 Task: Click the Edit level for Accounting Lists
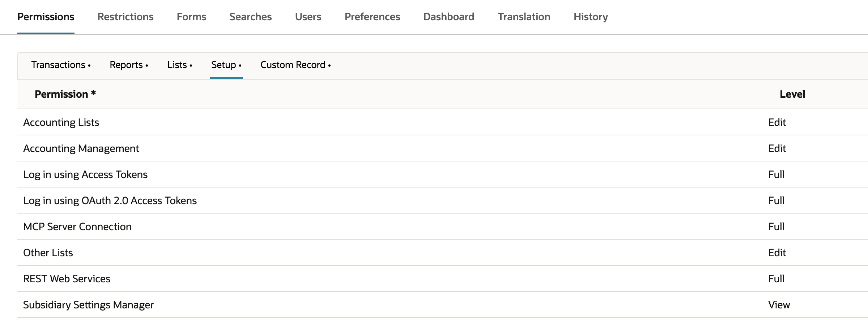[x=777, y=122]
